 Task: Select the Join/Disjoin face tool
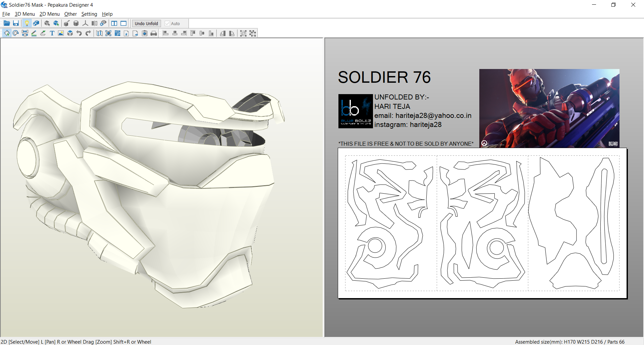pos(25,33)
